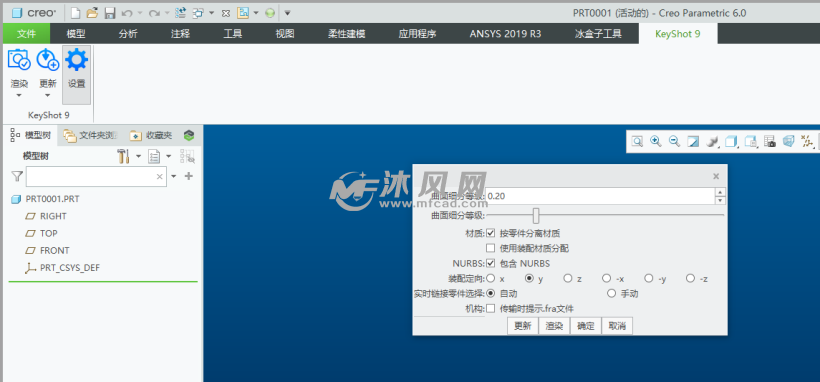Screen dimensions: 820x382
Task: Open the tree settings hammer dropdown arrow
Action: (139, 156)
